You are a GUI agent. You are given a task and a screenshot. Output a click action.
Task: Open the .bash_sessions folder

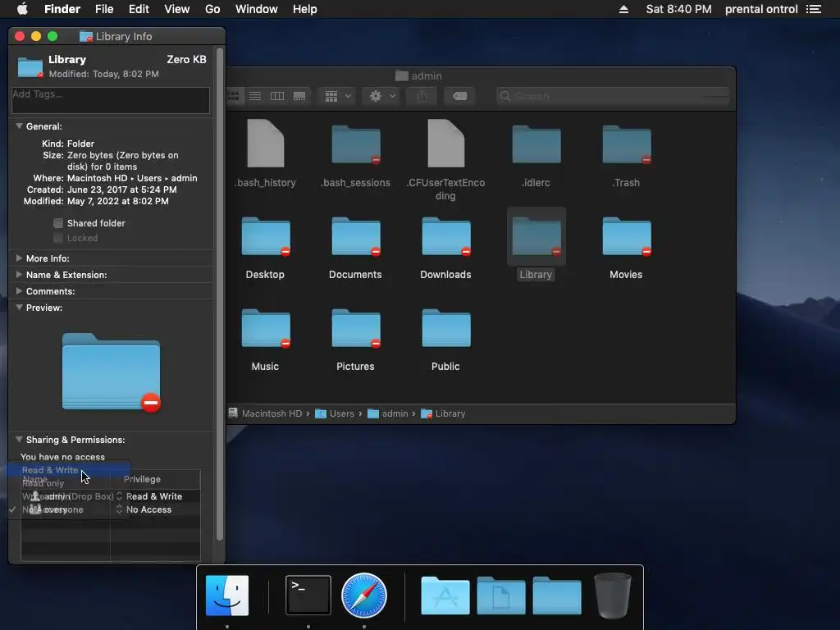pos(356,144)
